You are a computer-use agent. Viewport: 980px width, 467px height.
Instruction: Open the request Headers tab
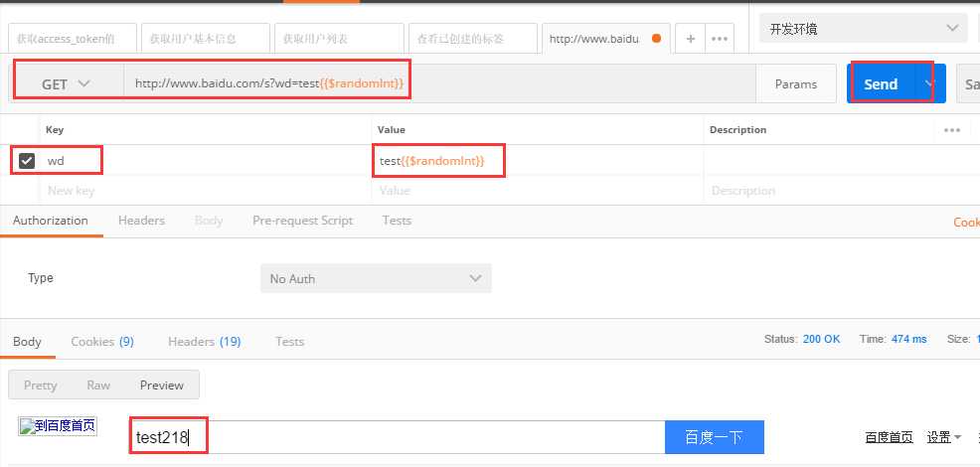(x=141, y=221)
